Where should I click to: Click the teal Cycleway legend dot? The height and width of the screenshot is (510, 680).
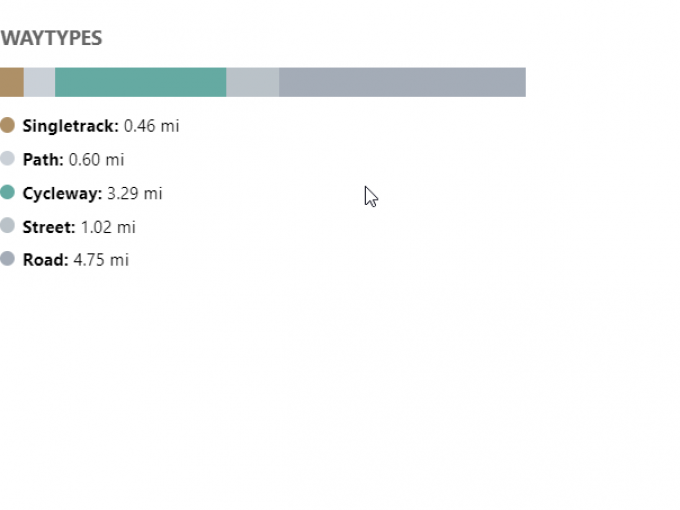[7, 192]
